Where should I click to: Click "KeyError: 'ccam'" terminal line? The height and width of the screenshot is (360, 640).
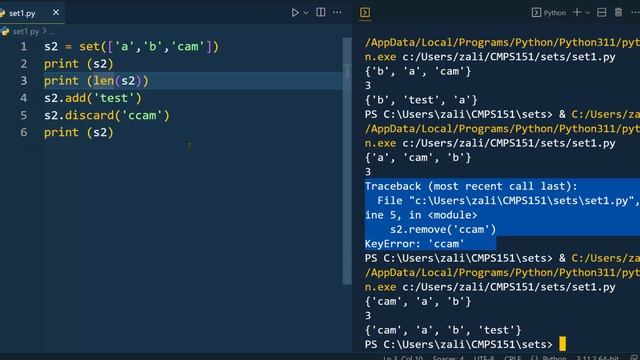[414, 244]
